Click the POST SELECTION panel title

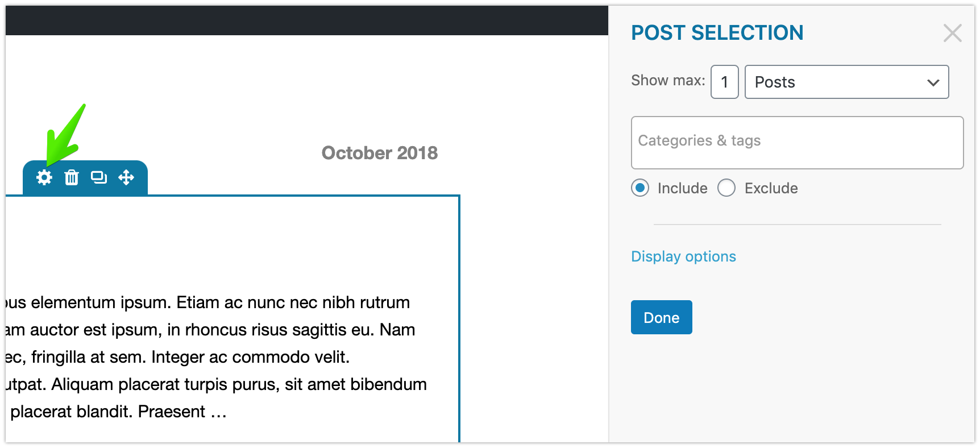717,33
